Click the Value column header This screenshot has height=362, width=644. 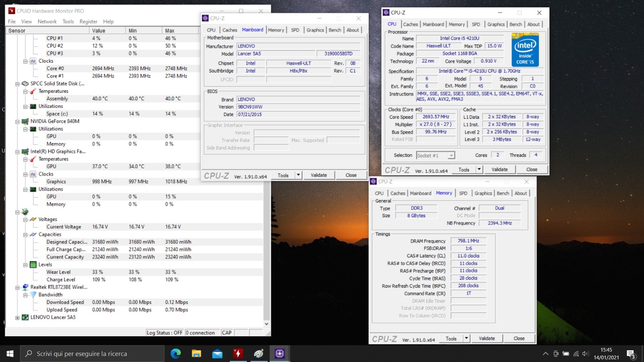[x=107, y=31]
